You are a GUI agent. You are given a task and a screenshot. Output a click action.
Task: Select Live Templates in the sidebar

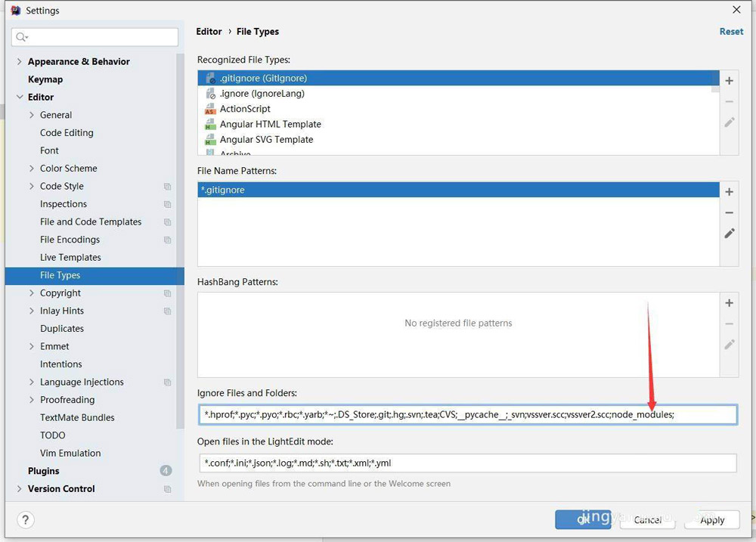tap(70, 257)
